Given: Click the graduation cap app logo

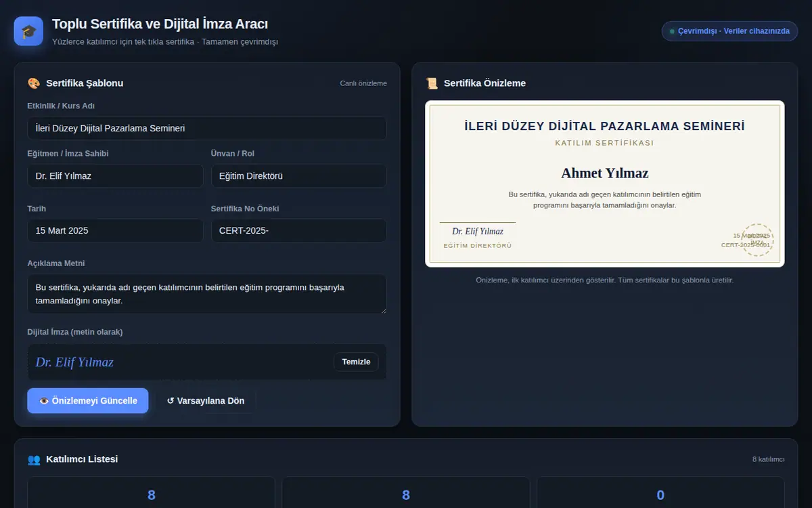Looking at the screenshot, I should coord(28,31).
